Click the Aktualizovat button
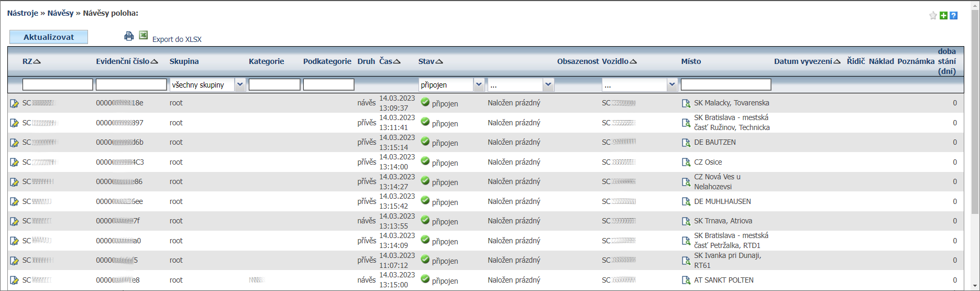 [x=49, y=37]
